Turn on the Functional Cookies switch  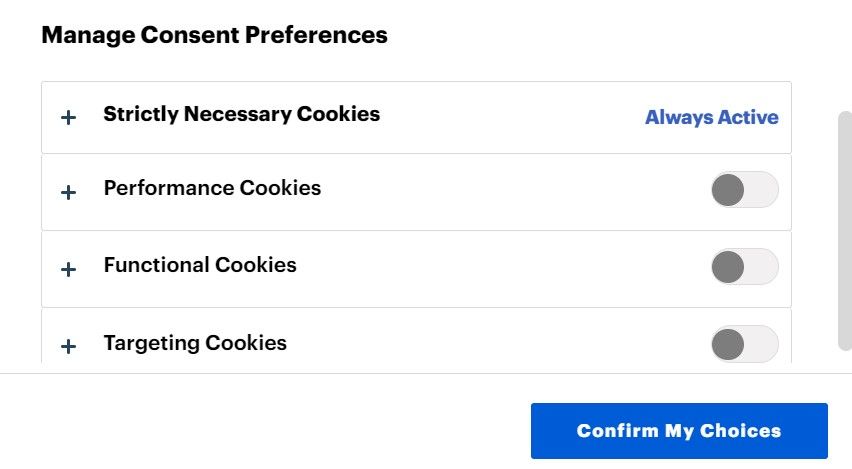744,266
